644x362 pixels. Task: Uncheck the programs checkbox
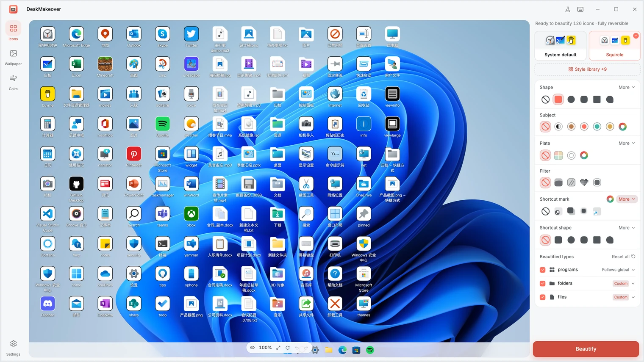pos(542,270)
